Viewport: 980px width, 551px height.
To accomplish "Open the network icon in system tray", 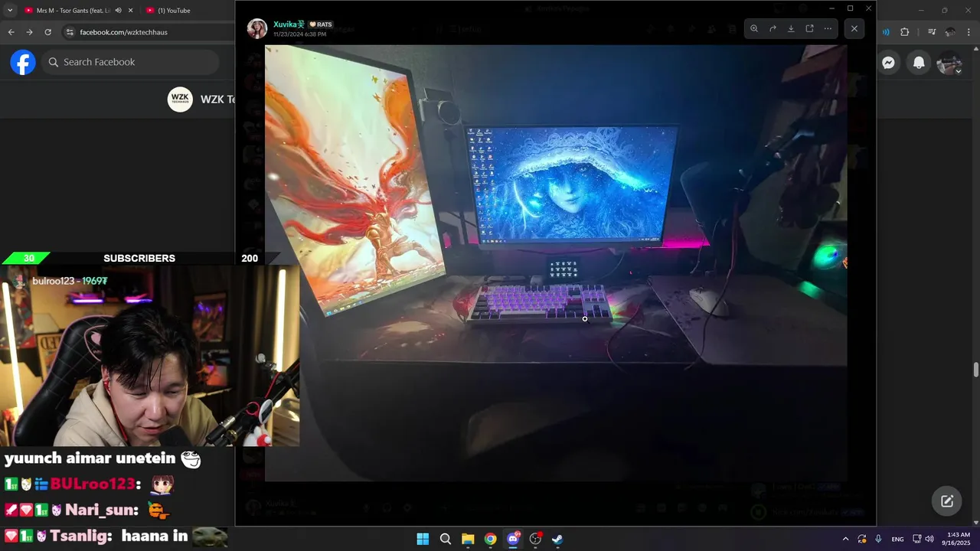I will tap(916, 539).
